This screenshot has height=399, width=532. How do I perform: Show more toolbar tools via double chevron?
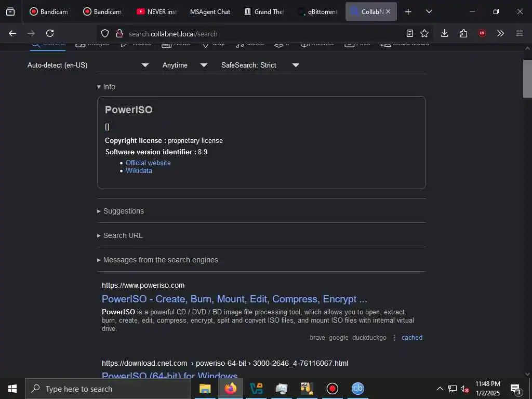click(500, 33)
